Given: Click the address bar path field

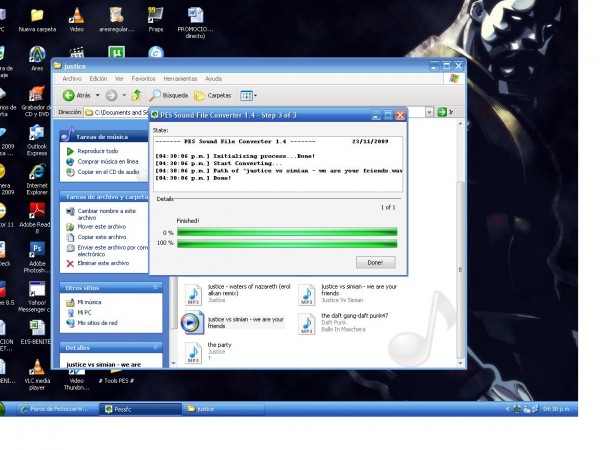Looking at the screenshot, I should pyautogui.click(x=117, y=112).
